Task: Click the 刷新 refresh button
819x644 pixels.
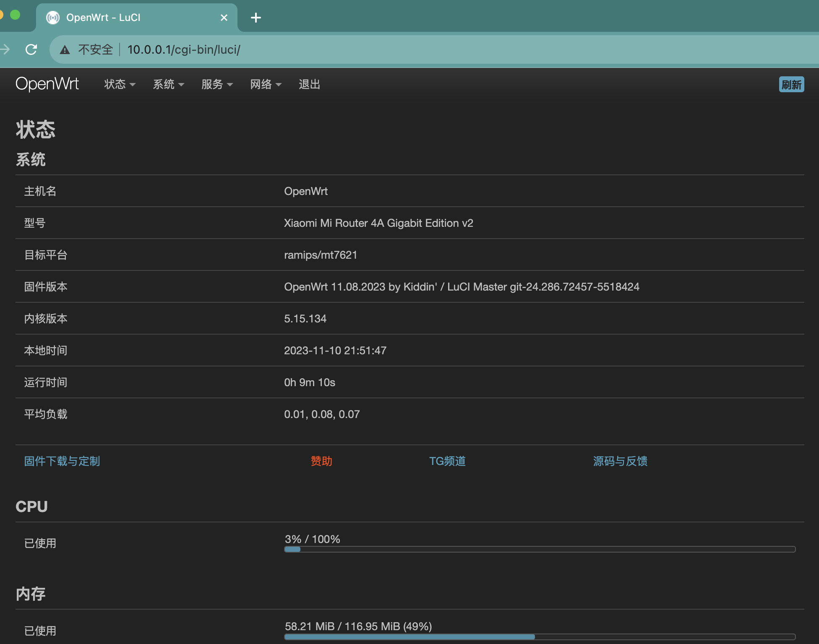Action: coord(791,84)
